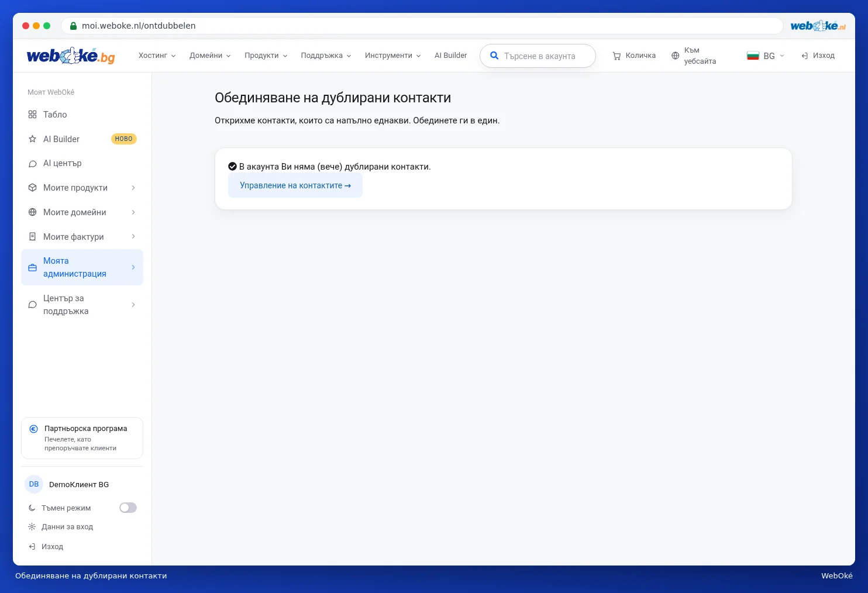
Task: Click the globe icon for the website
Action: pyautogui.click(x=676, y=56)
